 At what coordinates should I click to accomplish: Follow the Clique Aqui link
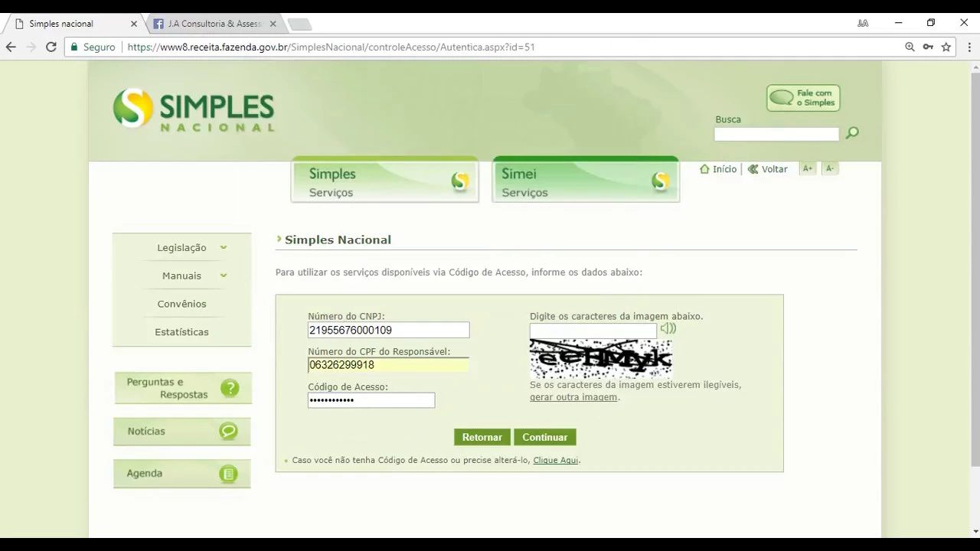(556, 460)
